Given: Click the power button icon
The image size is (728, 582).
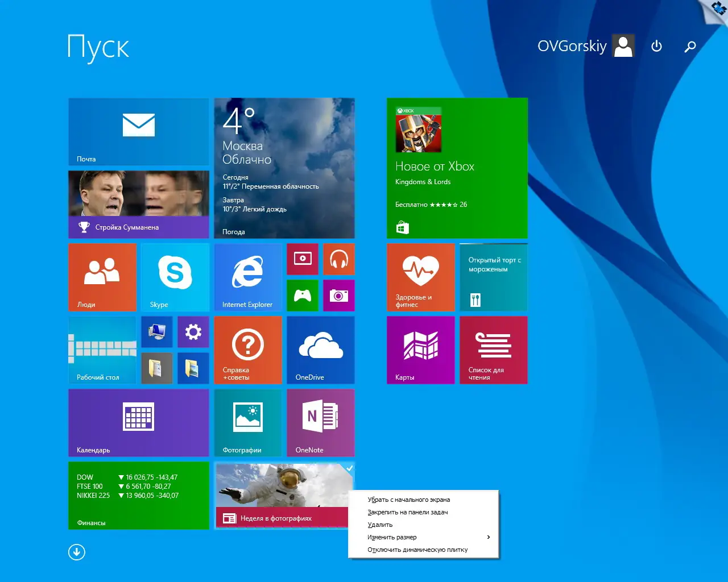Looking at the screenshot, I should [656, 47].
